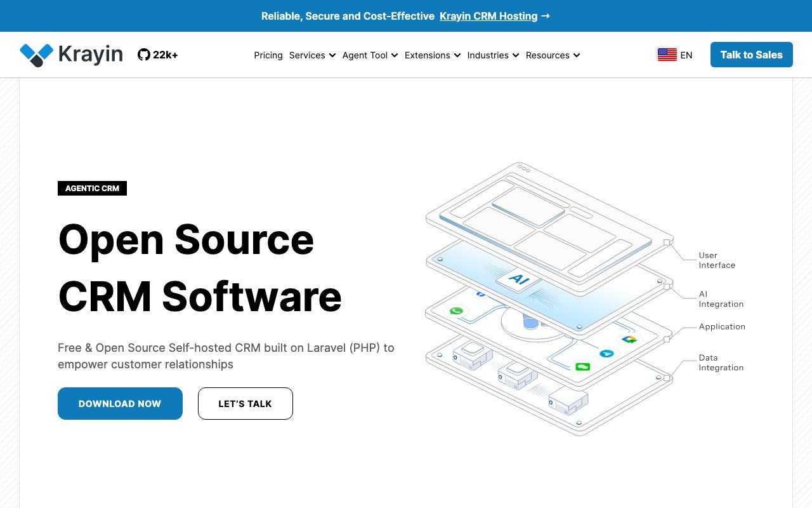
Task: Open the Pricing menu item
Action: pyautogui.click(x=268, y=55)
